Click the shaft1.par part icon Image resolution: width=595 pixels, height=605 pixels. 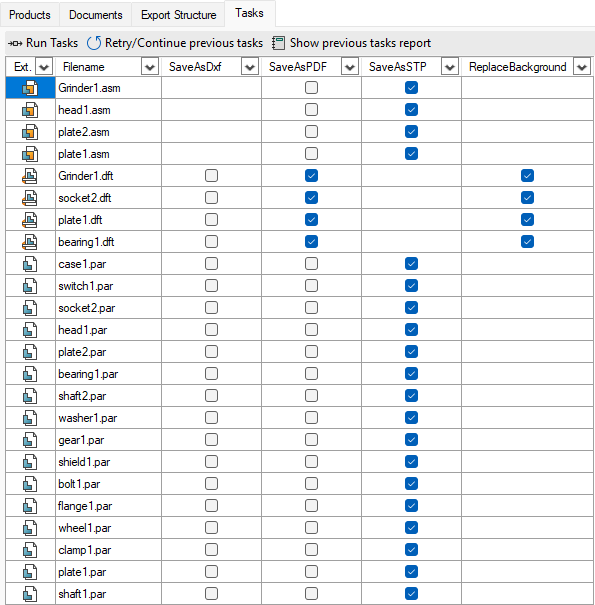pyautogui.click(x=30, y=594)
